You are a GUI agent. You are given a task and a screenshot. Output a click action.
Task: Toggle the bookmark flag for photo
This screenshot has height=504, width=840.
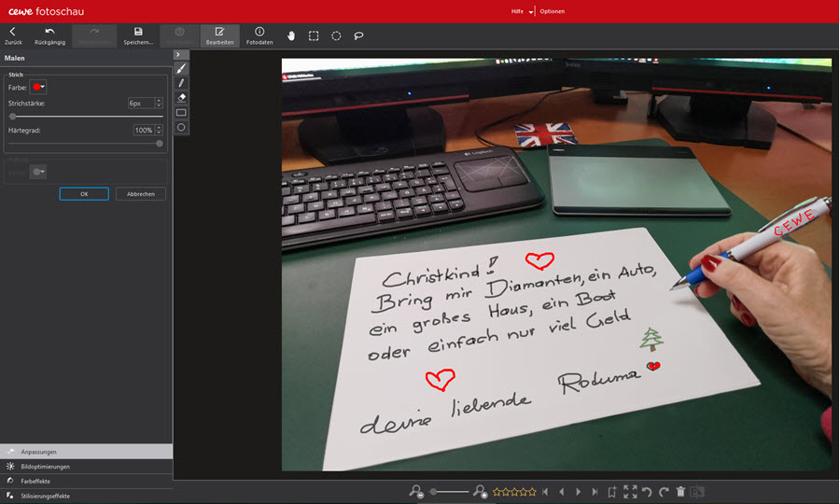pos(611,491)
